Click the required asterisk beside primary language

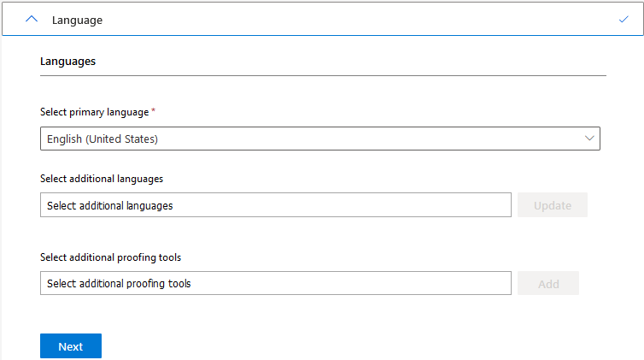click(153, 111)
